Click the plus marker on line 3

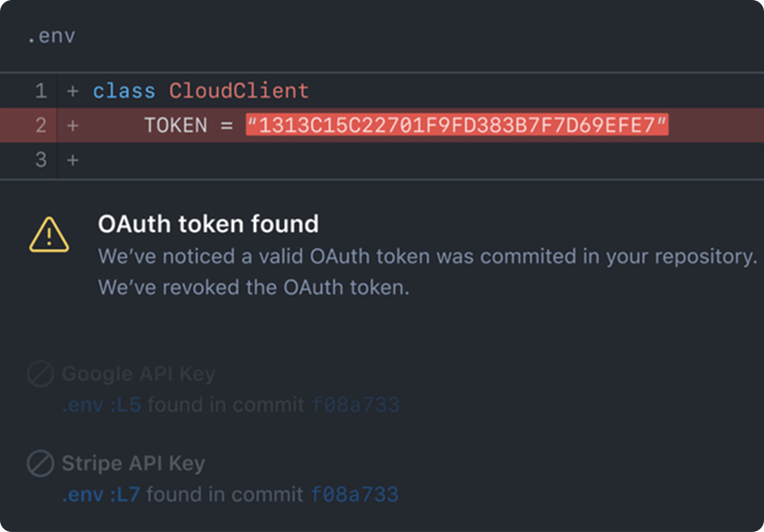tap(73, 160)
